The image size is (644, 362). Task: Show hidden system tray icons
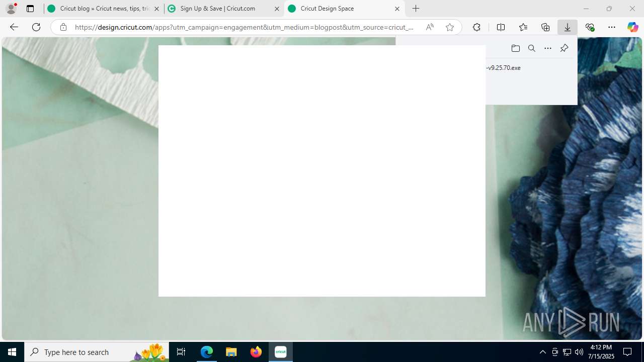pos(542,352)
